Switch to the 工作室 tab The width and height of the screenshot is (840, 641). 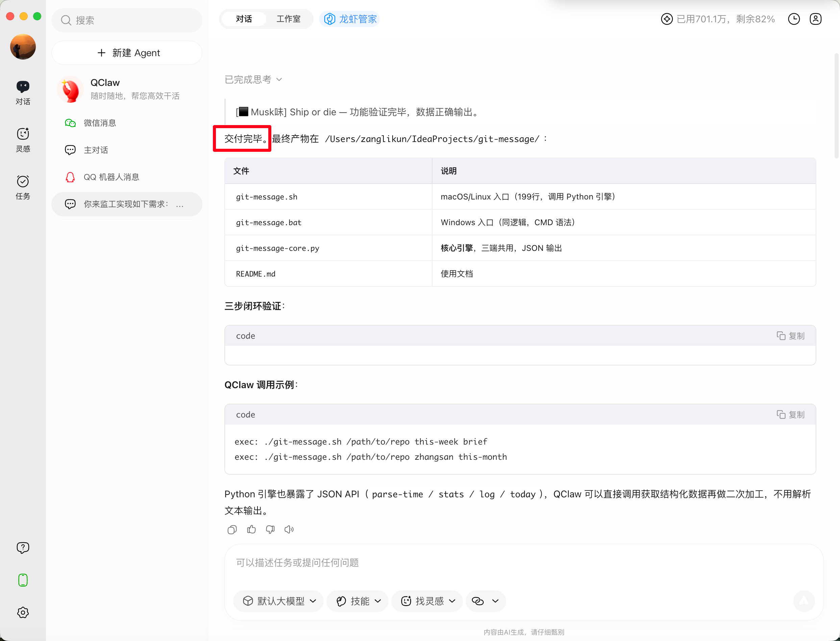[288, 19]
